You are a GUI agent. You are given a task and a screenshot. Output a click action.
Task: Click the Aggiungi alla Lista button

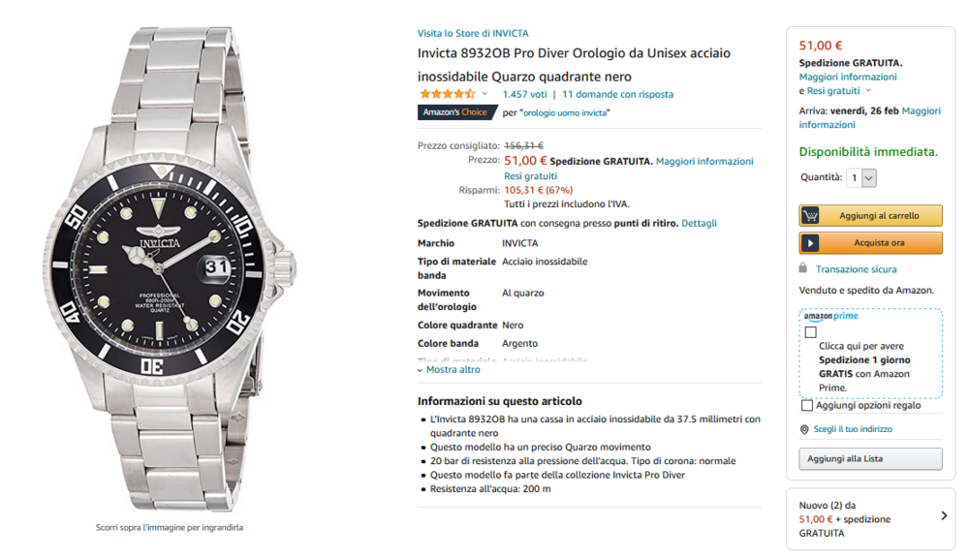[870, 458]
